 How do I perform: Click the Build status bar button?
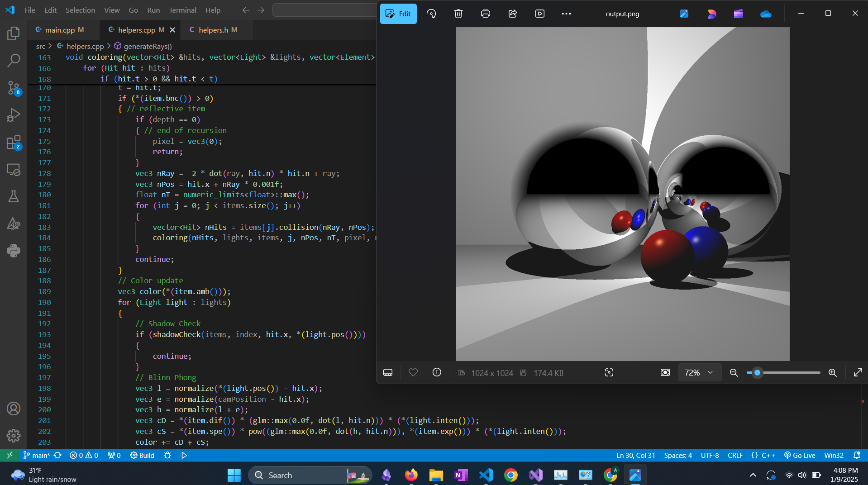[x=142, y=455]
